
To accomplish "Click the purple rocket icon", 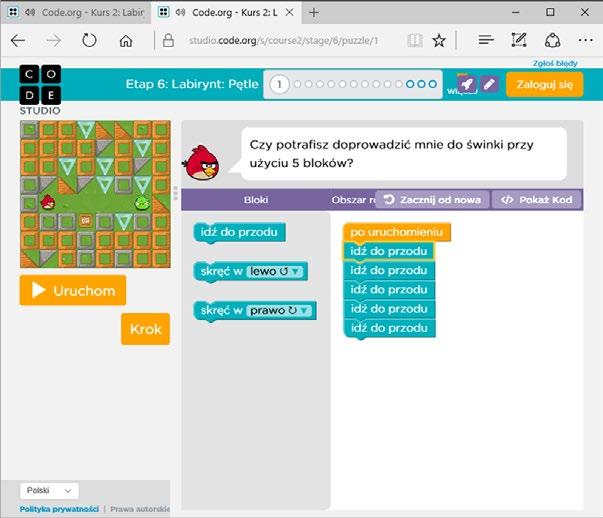I will coord(467,84).
